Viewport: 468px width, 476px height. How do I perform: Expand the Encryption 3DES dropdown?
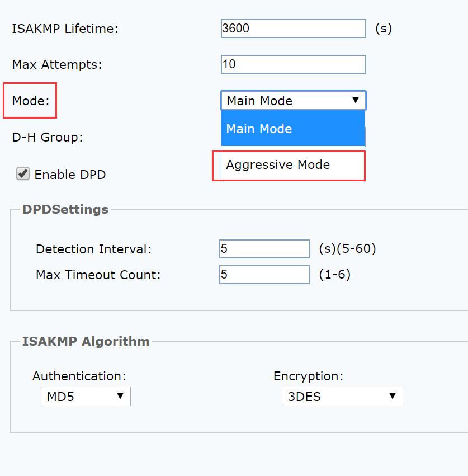(342, 397)
